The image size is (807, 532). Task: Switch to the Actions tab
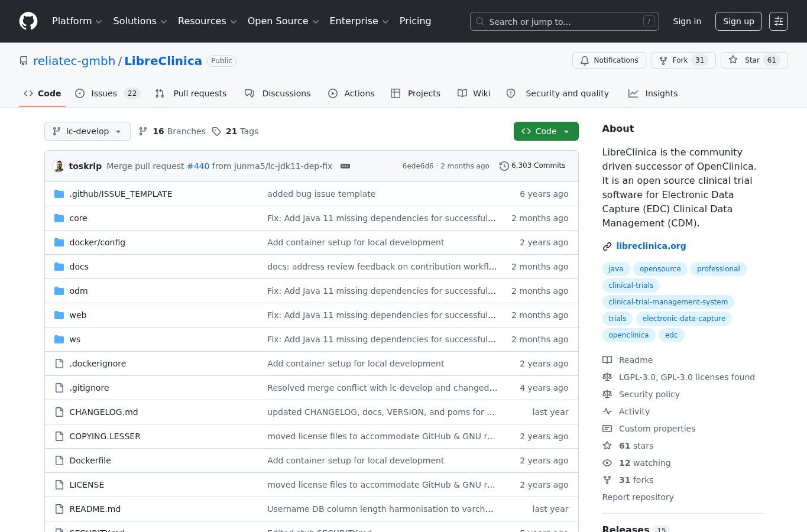coord(351,93)
